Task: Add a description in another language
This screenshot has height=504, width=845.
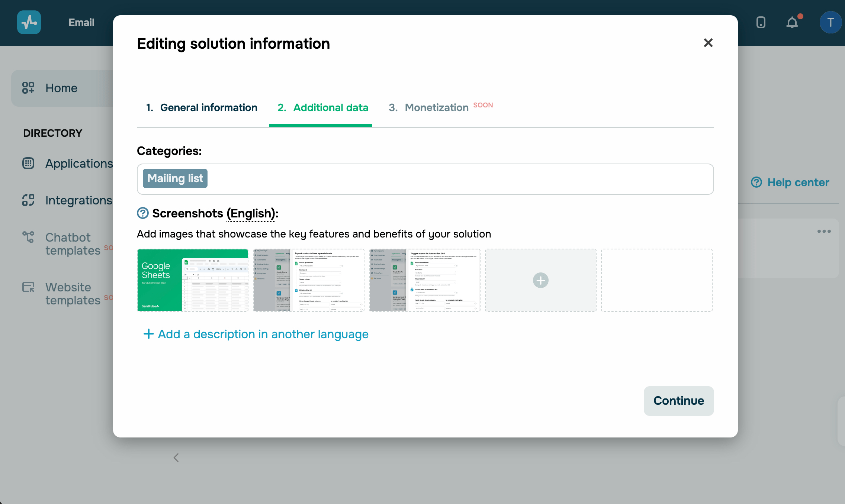Action: pos(256,334)
